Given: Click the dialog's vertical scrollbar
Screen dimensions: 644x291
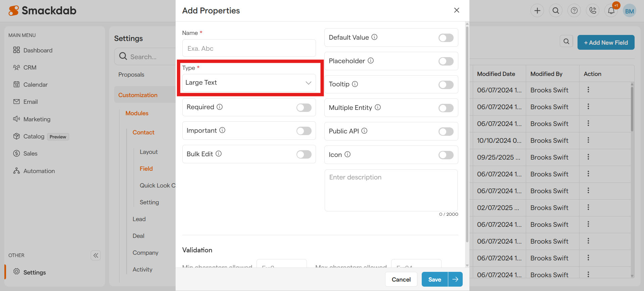Looking at the screenshot, I should point(467,134).
